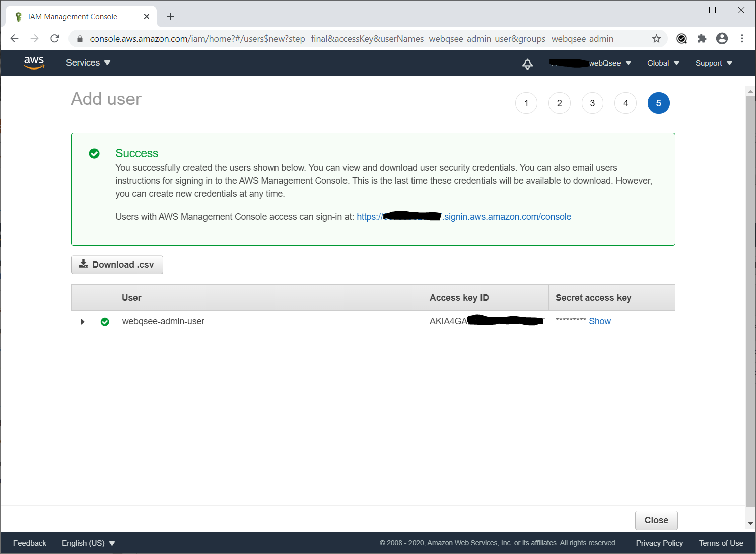Click the Close button
756x554 pixels.
click(x=656, y=520)
